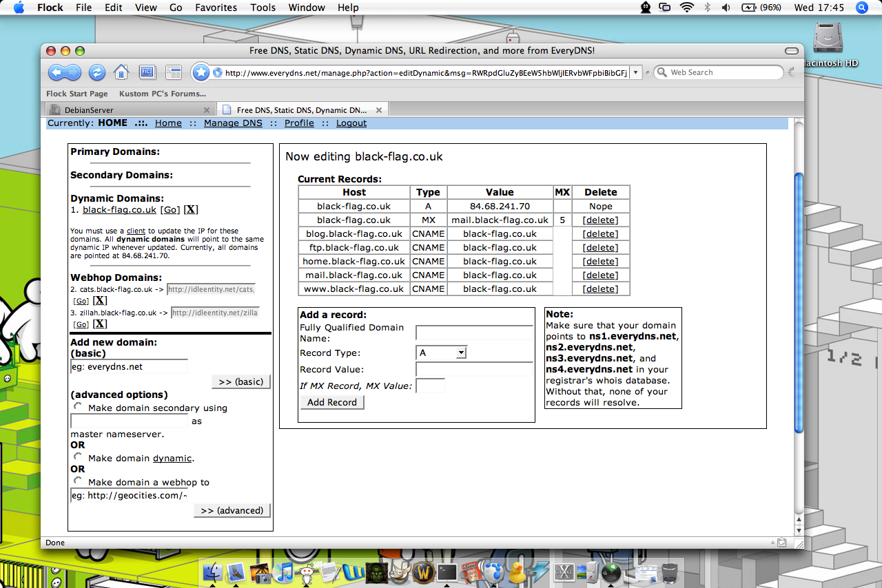This screenshot has height=588, width=882.
Task: Open the PICS photo bar icon
Action: tap(147, 72)
